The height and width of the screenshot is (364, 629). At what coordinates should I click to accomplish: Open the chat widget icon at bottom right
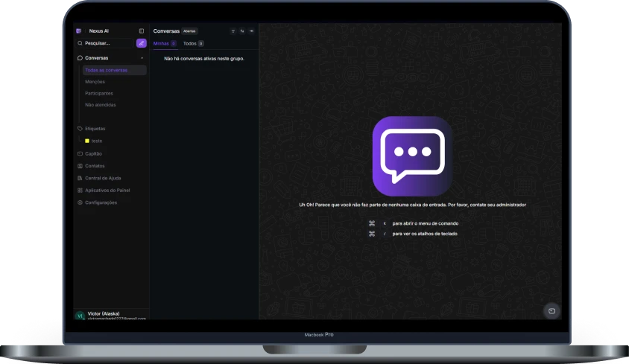(551, 310)
